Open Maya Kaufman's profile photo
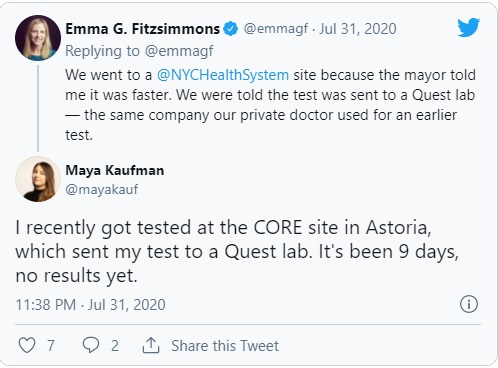The height and width of the screenshot is (368, 498). [38, 179]
